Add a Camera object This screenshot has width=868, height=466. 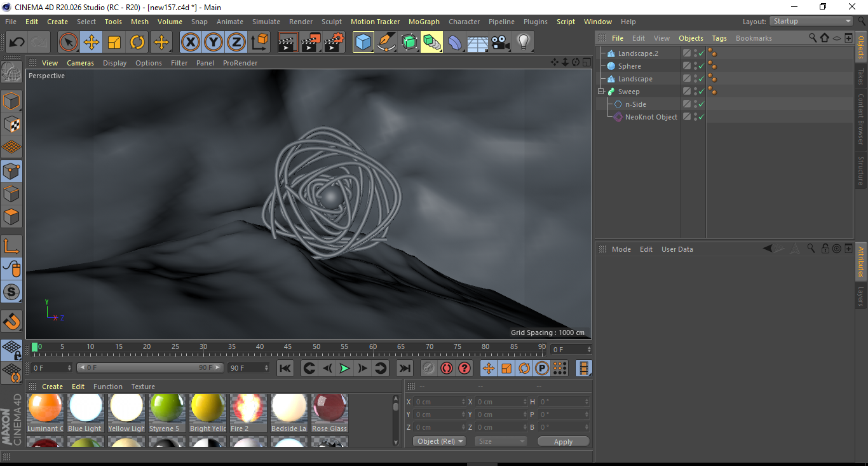[500, 43]
